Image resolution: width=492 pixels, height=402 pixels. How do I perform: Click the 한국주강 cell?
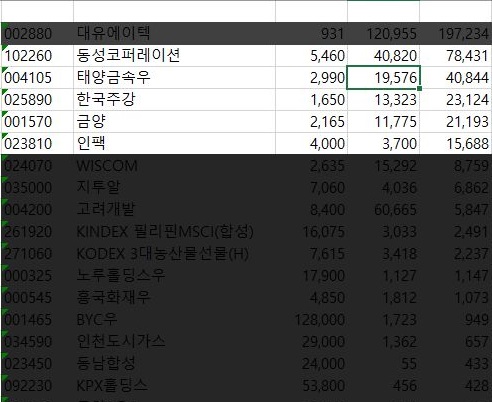pyautogui.click(x=174, y=100)
